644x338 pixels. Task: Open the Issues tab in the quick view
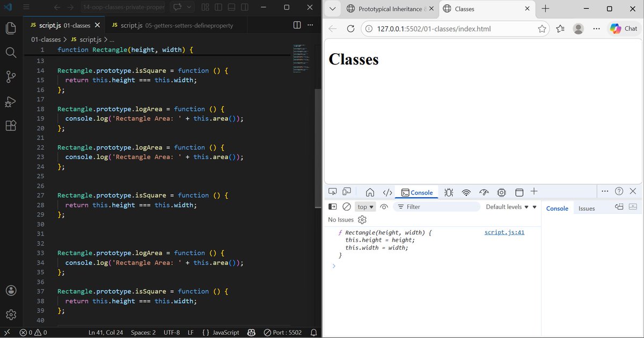587,208
